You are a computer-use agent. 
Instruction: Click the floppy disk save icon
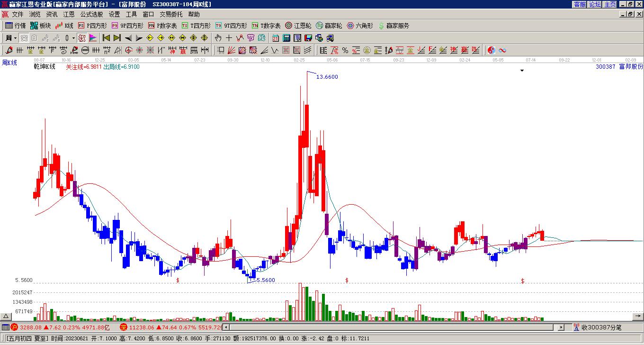tap(308, 38)
